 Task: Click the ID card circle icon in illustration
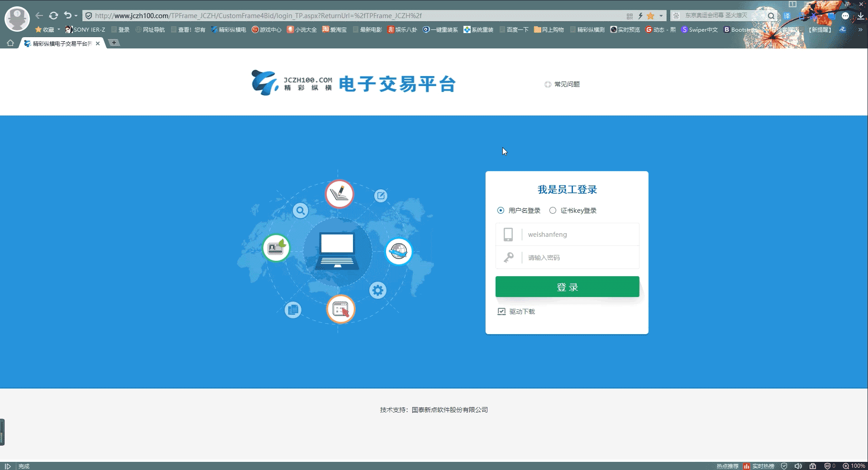point(276,248)
